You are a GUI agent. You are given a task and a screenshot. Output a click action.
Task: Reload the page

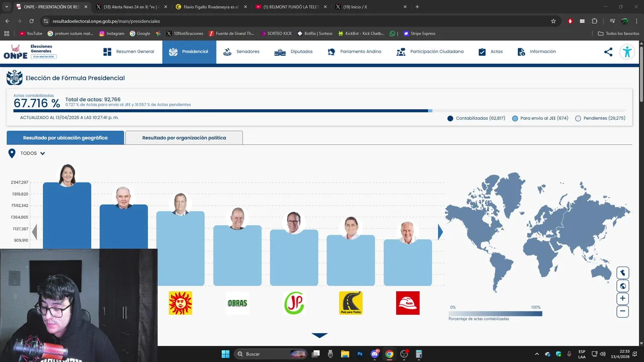coord(31,21)
